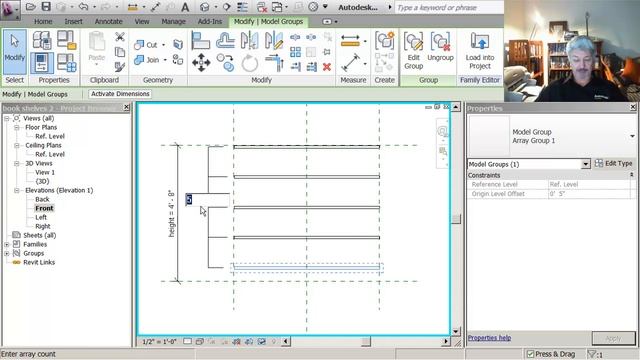Save the file via floppy icon
Viewport: 640px width, 360px height.
point(46,7)
